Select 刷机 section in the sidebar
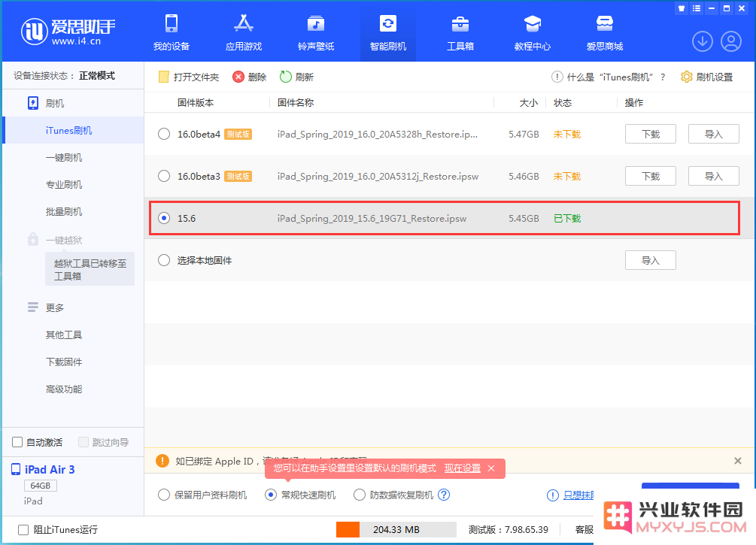The height and width of the screenshot is (545, 756). [73, 103]
